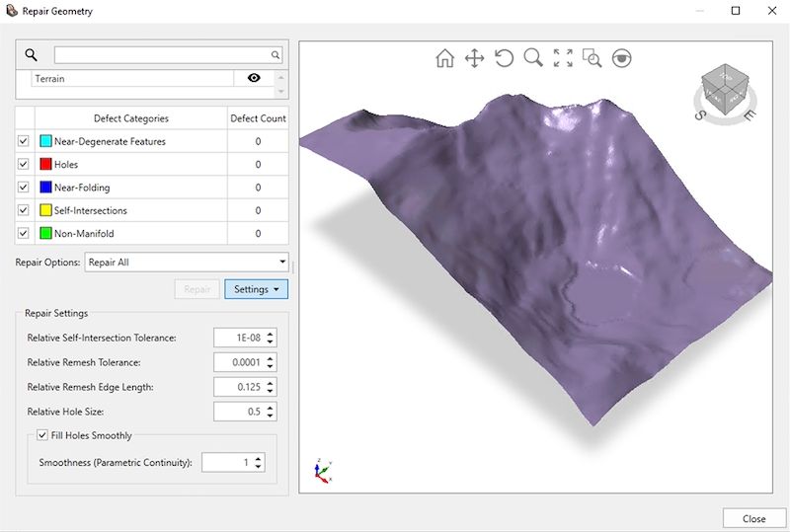Click the S compass direction on the view ring
This screenshot has width=790, height=532.
[x=700, y=115]
